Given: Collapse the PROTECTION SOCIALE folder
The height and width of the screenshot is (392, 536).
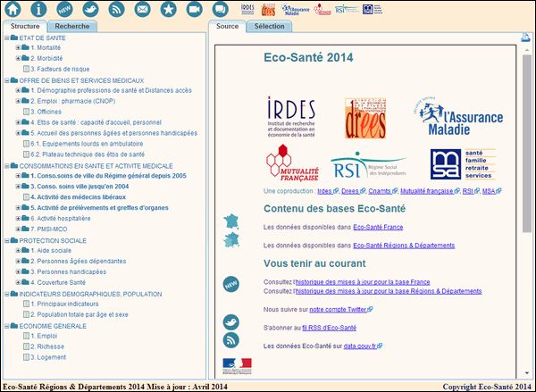Looking at the screenshot, I should [6, 241].
